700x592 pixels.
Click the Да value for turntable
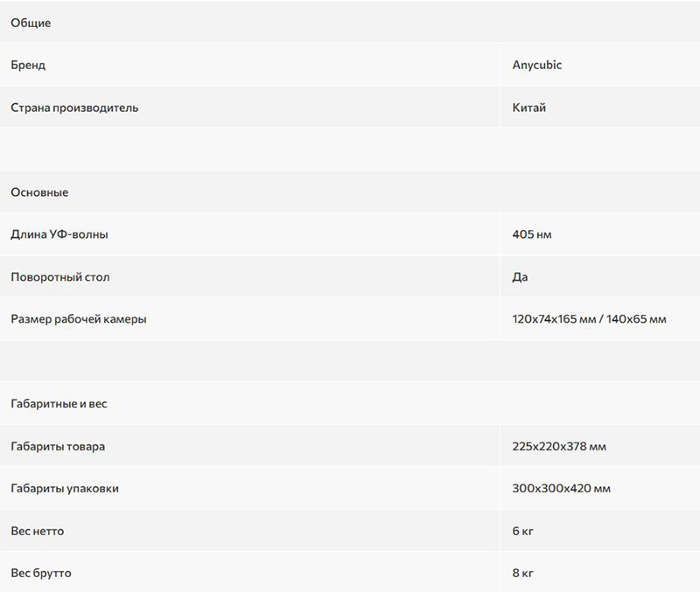coord(520,277)
